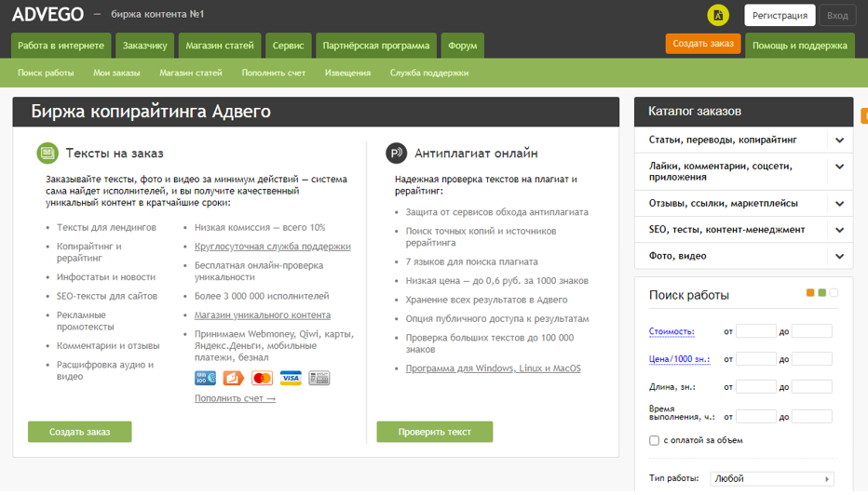Click the orange «Создать заказ» header button

click(x=703, y=43)
